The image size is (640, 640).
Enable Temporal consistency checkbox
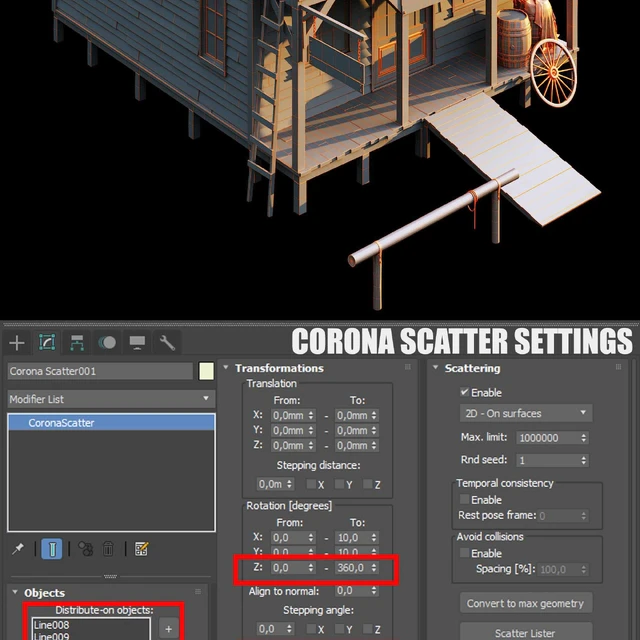click(x=464, y=499)
